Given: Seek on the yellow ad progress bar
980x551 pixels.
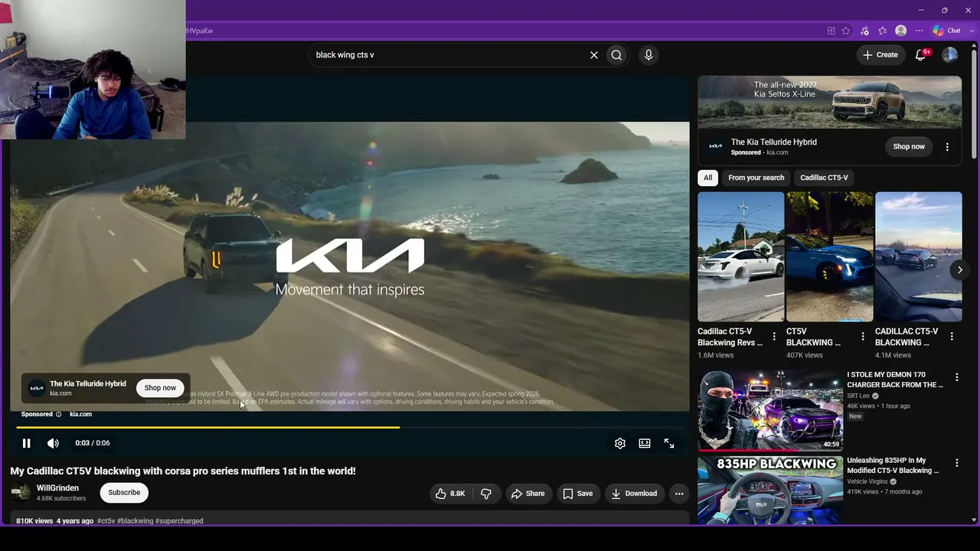Looking at the screenshot, I should click(350, 427).
